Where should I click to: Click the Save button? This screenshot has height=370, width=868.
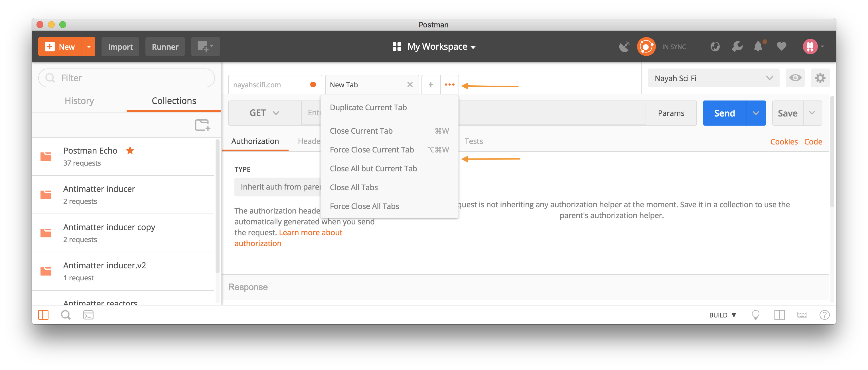point(788,113)
